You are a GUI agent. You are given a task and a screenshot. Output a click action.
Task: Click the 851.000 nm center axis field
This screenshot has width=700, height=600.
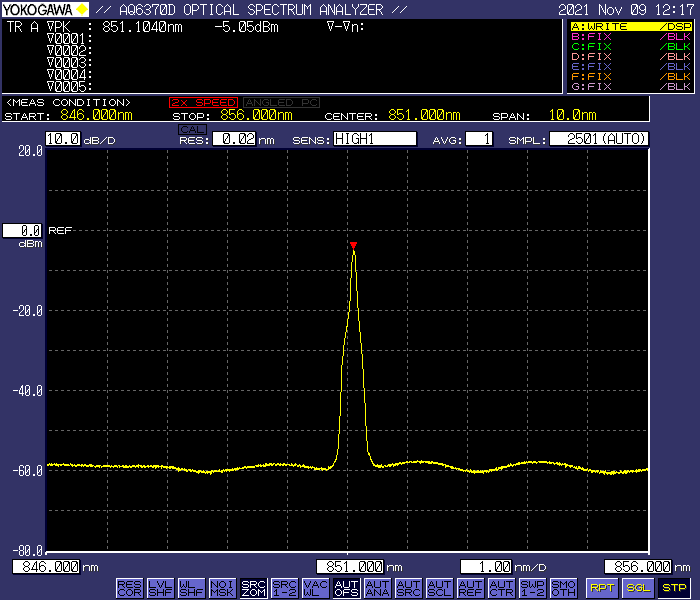tap(350, 567)
